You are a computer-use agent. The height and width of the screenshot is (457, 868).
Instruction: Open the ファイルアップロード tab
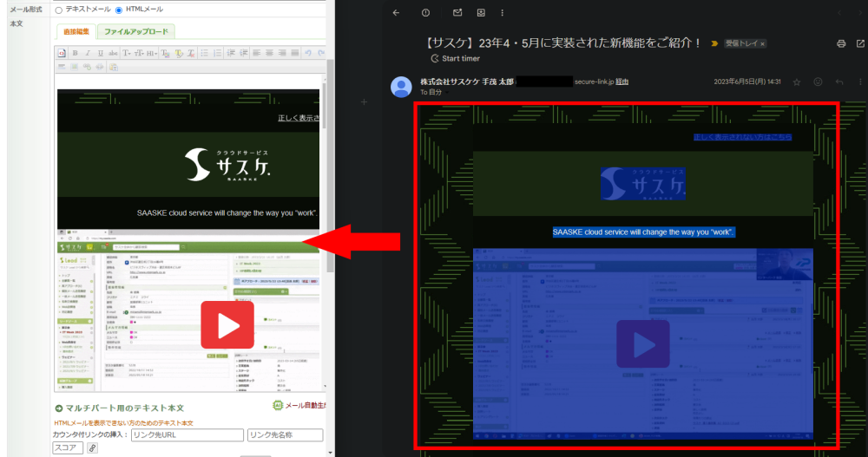[136, 31]
